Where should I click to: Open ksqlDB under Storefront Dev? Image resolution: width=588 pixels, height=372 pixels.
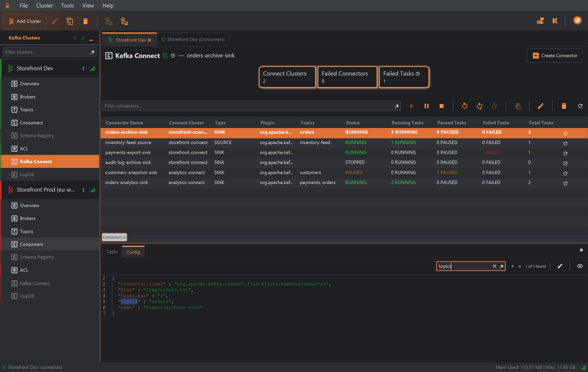pos(50,174)
